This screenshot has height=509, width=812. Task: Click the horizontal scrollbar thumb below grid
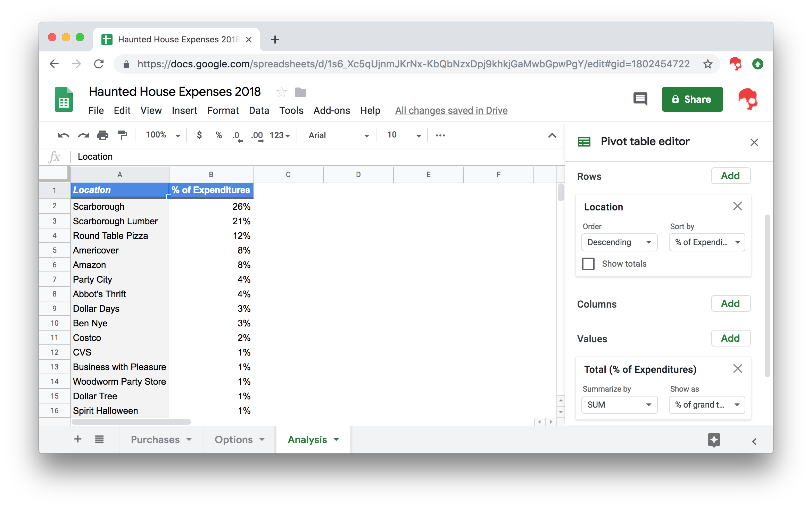coord(131,422)
